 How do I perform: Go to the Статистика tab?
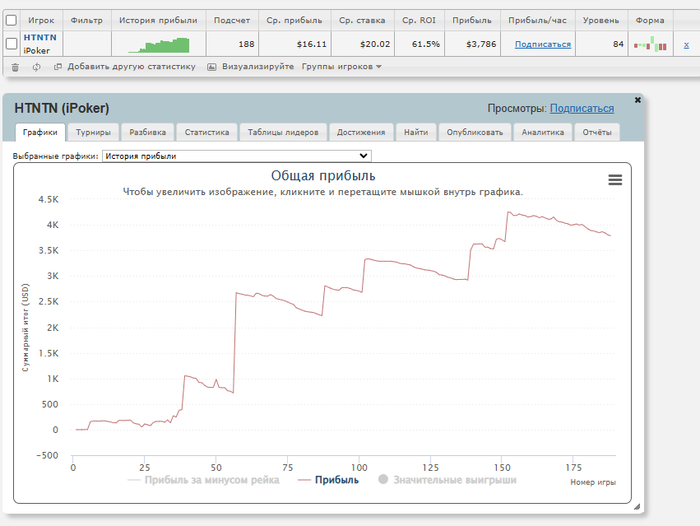pyautogui.click(x=207, y=132)
